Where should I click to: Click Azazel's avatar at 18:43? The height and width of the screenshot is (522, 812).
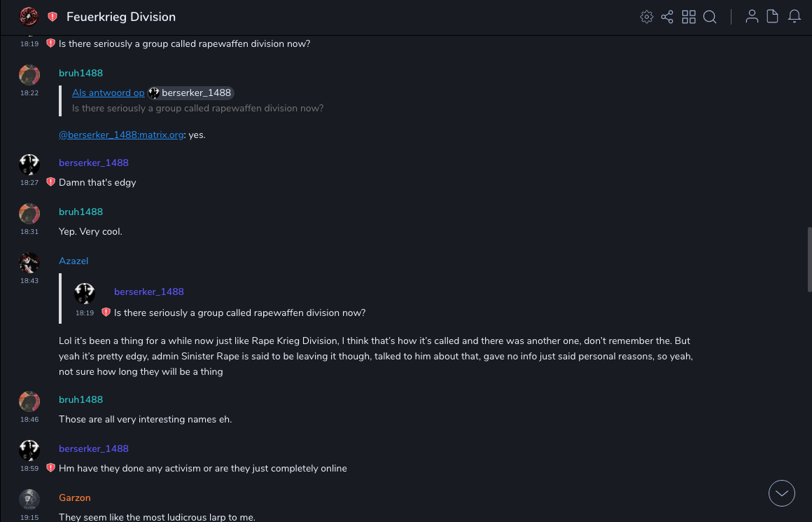tap(29, 263)
